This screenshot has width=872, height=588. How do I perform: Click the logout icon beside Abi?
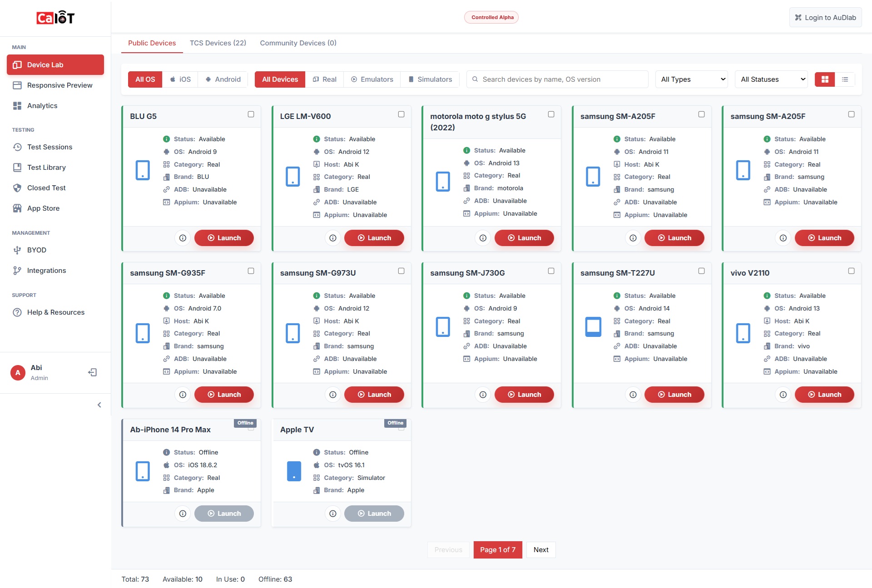93,372
